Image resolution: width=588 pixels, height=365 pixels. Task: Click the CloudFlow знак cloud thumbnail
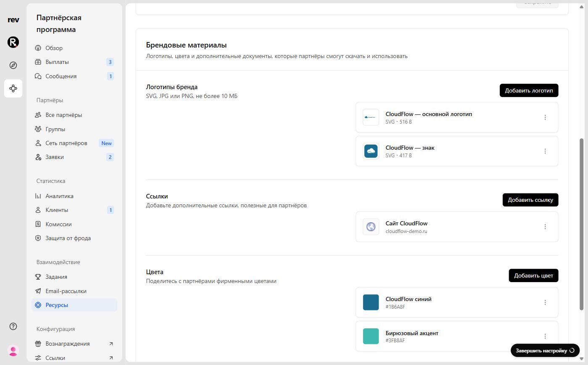(x=371, y=151)
